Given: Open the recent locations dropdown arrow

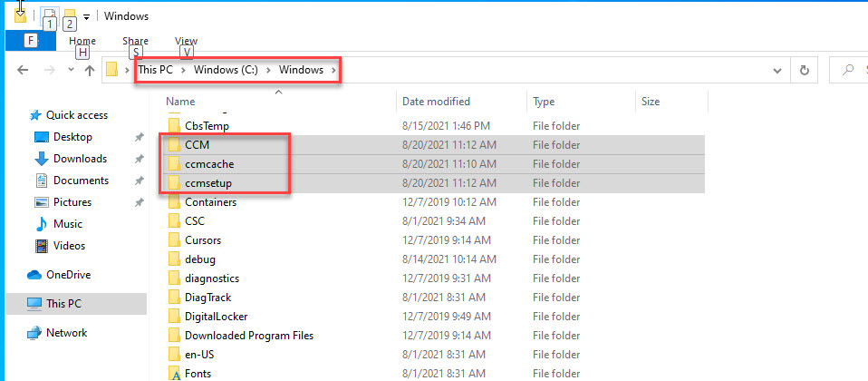Looking at the screenshot, I should (x=69, y=71).
